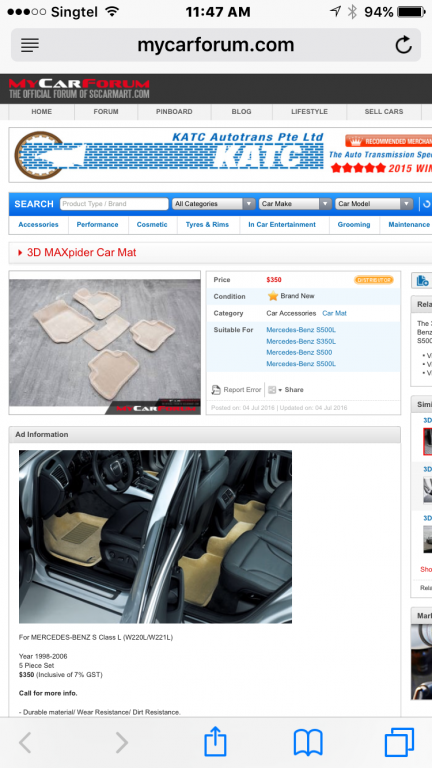The width and height of the screenshot is (432, 768).
Task: Tap the battery icon in status bar
Action: pos(411,12)
